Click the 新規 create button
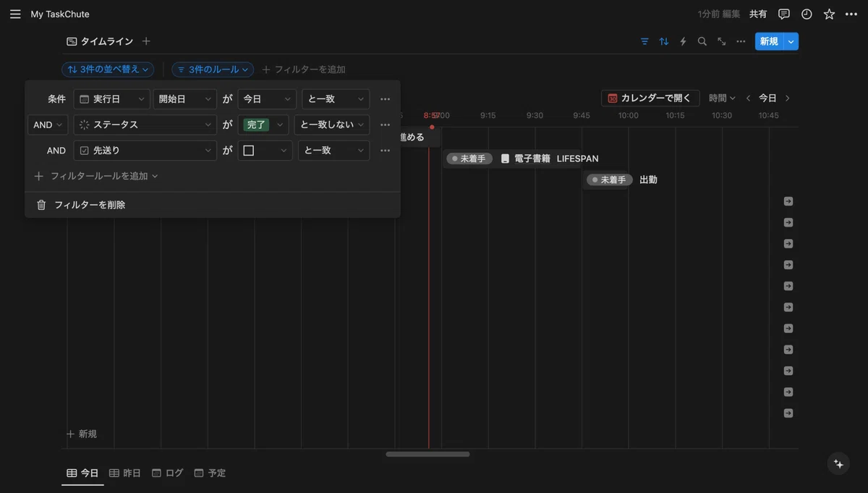The height and width of the screenshot is (493, 868). tap(769, 41)
